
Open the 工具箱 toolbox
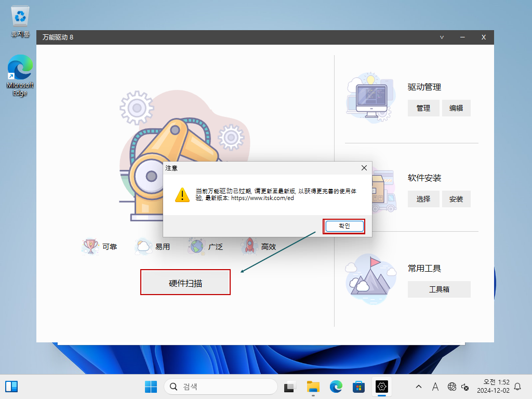(x=439, y=289)
